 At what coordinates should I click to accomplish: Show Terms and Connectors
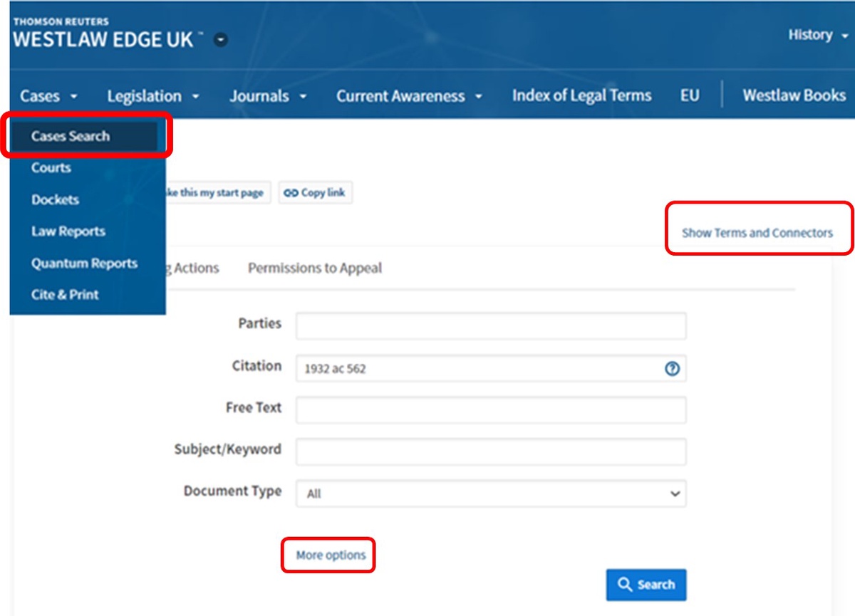pos(757,232)
